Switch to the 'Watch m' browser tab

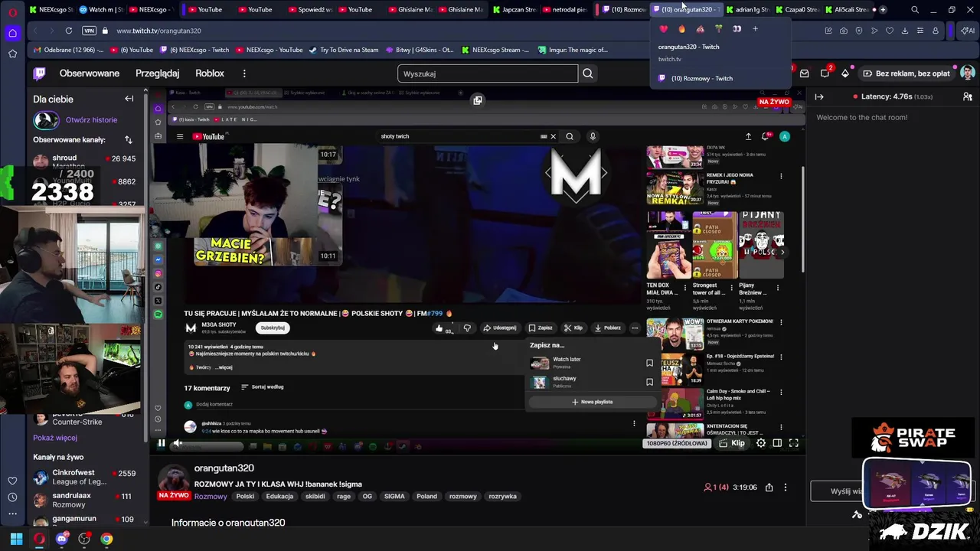click(x=101, y=9)
